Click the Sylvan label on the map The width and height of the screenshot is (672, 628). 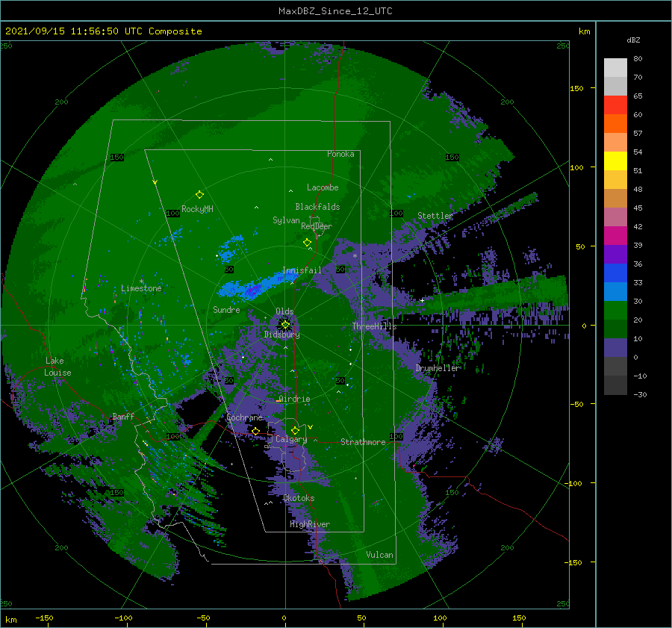pyautogui.click(x=286, y=220)
